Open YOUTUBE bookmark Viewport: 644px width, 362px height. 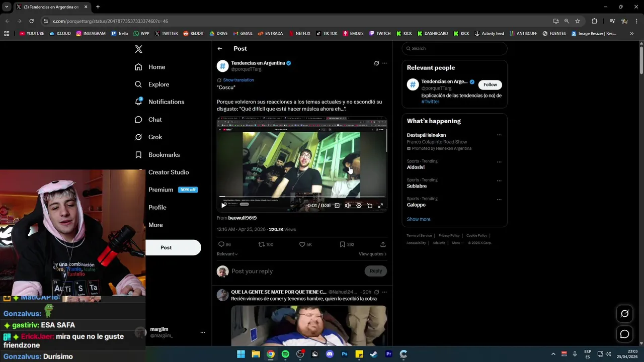(32, 34)
